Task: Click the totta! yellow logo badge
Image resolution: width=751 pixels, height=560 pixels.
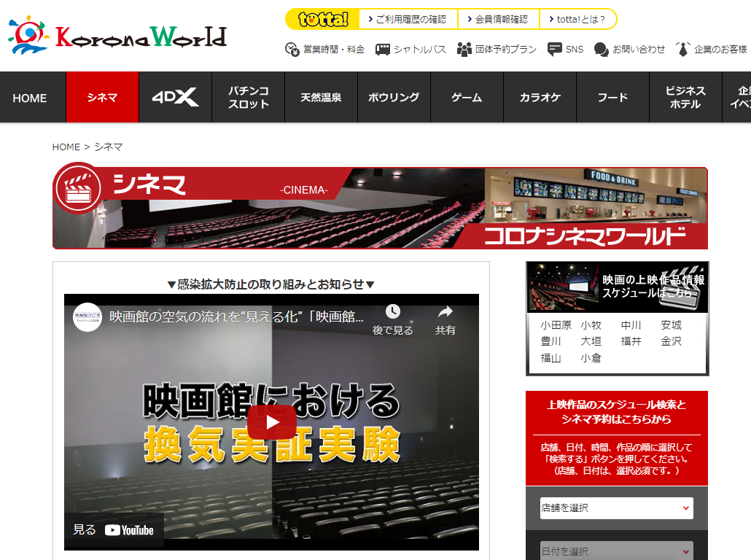Action: 323,19
